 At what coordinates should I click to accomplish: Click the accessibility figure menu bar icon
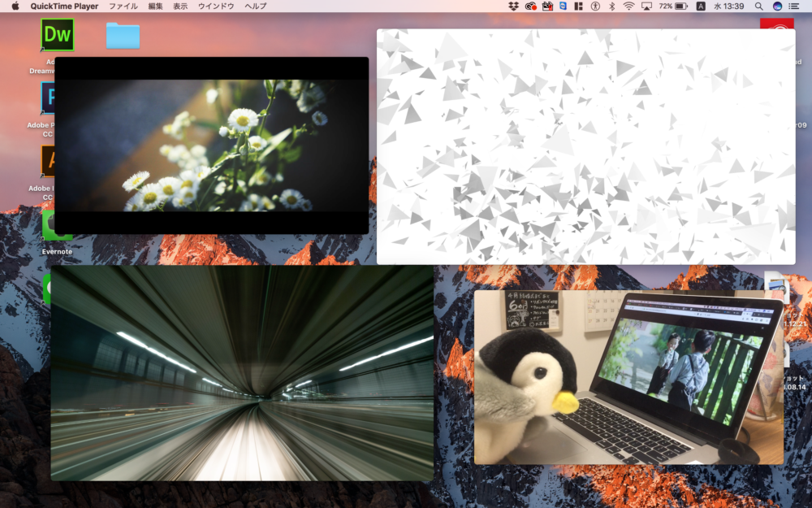[x=595, y=7]
